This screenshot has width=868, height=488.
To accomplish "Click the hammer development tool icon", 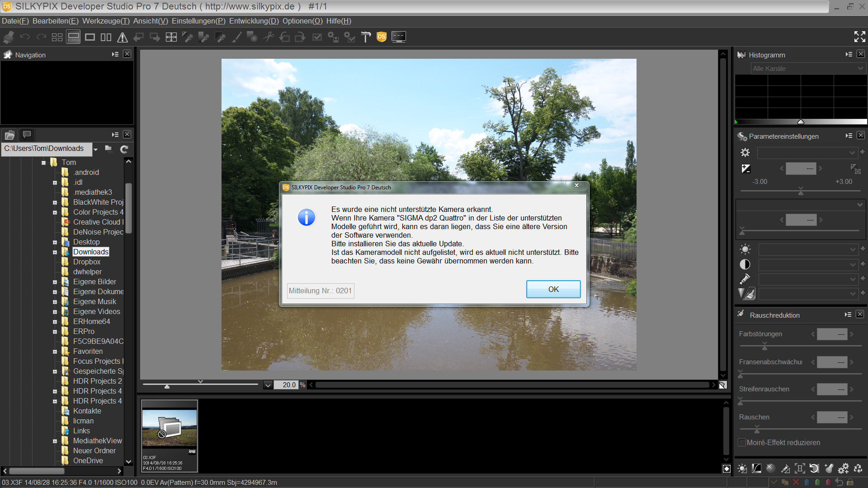I will pyautogui.click(x=366, y=37).
